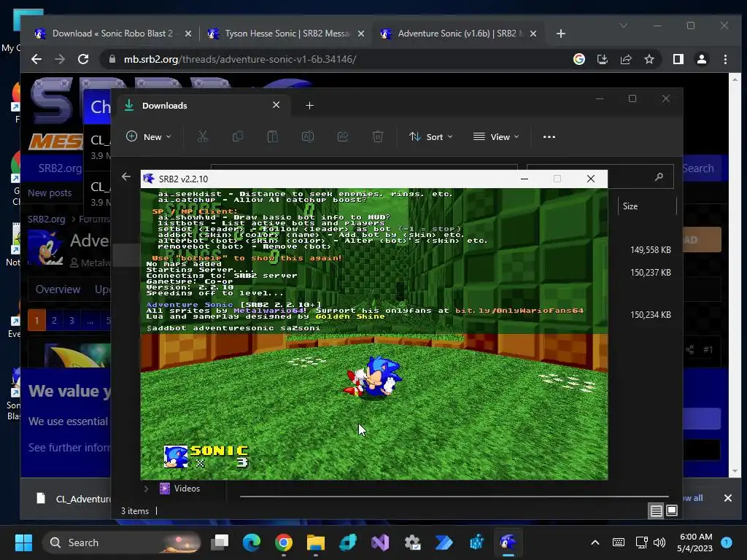Go back in File Explorer
The height and width of the screenshot is (560, 747).
click(125, 176)
